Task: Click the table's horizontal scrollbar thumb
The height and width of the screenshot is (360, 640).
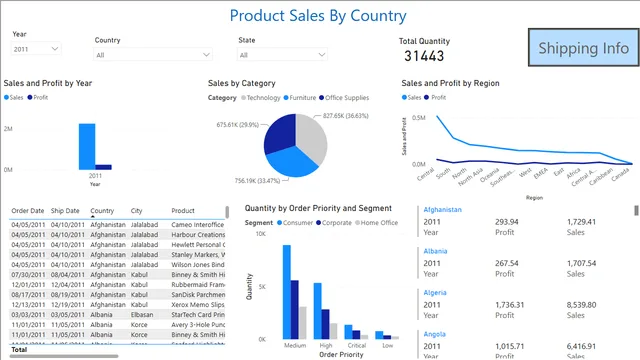Action: [64, 356]
